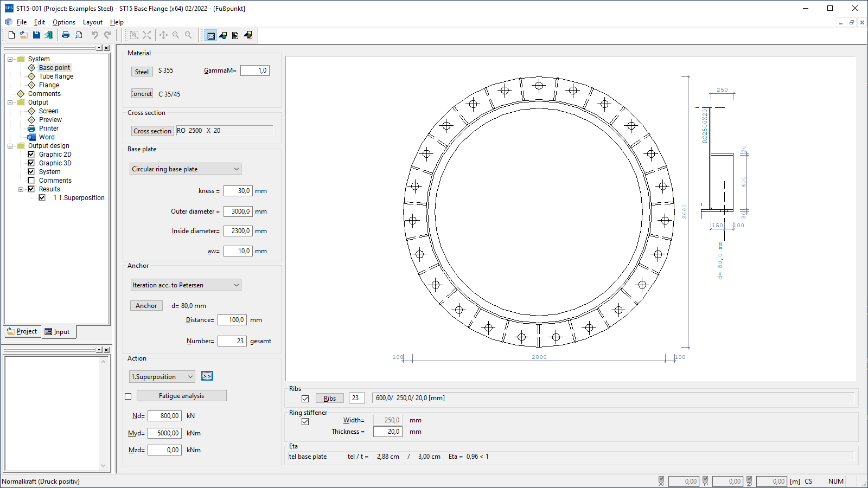Open print preview with the magnifier page icon
The width and height of the screenshot is (868, 488).
[x=79, y=35]
